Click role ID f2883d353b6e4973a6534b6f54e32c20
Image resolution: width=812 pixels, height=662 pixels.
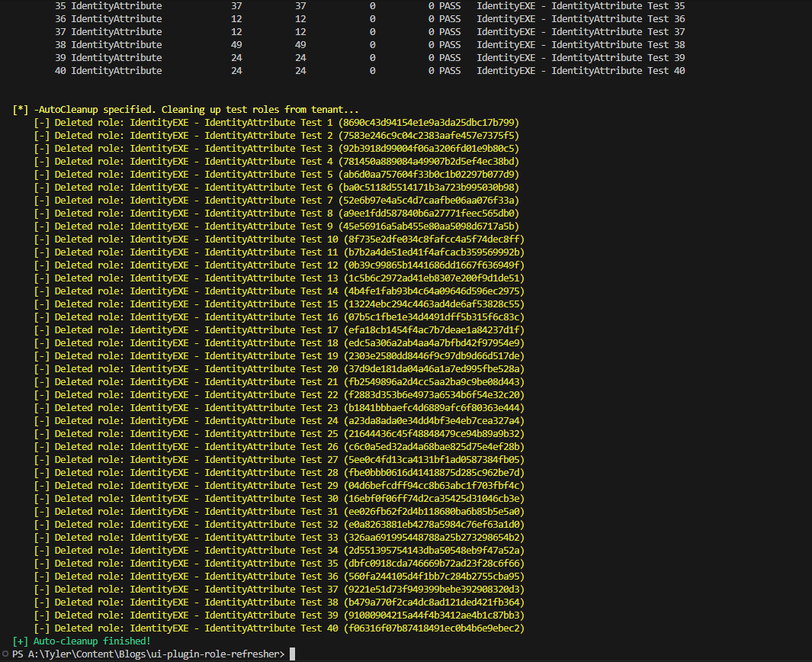434,395
